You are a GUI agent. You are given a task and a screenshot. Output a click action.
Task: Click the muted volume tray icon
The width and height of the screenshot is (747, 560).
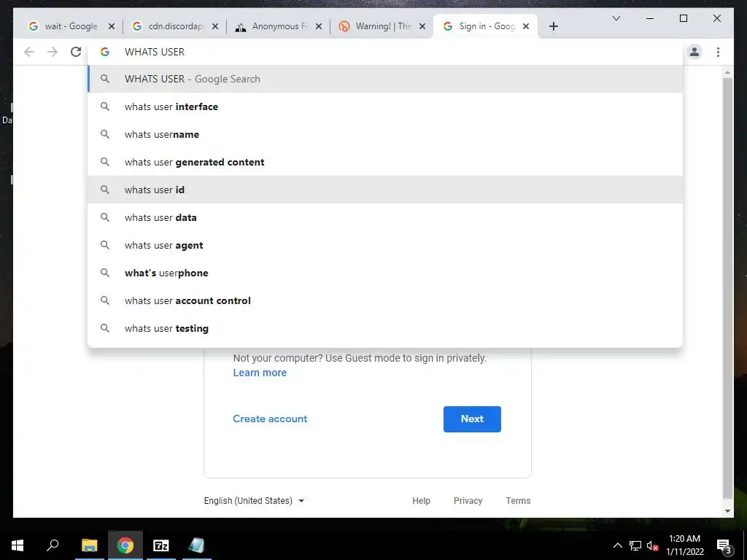(x=652, y=545)
